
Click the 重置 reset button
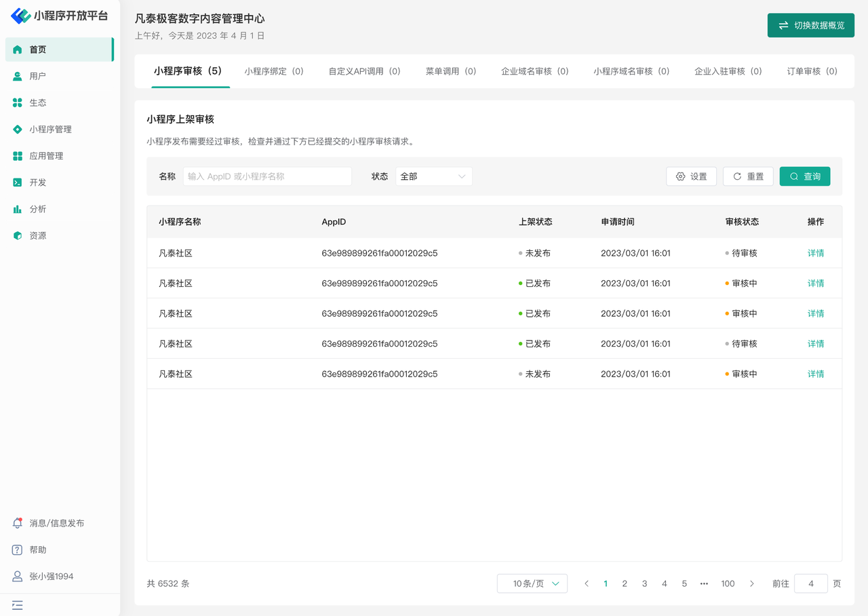point(748,176)
